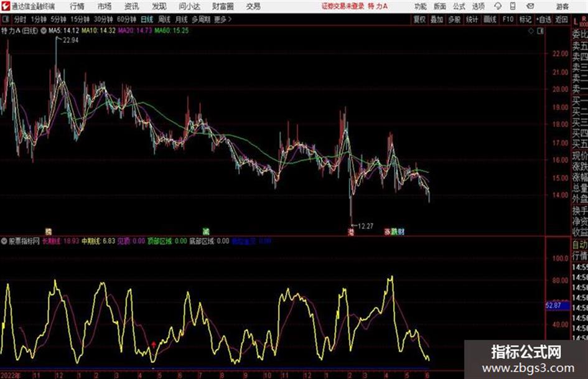The width and height of the screenshot is (588, 379).
Task: Click the 游客 guest account label
Action: point(562,6)
